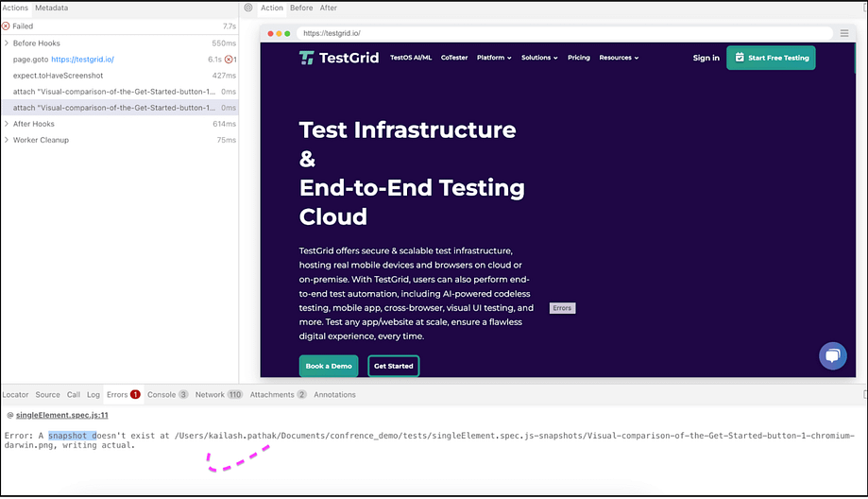
Task: Expand the After Hooks row
Action: coord(7,124)
